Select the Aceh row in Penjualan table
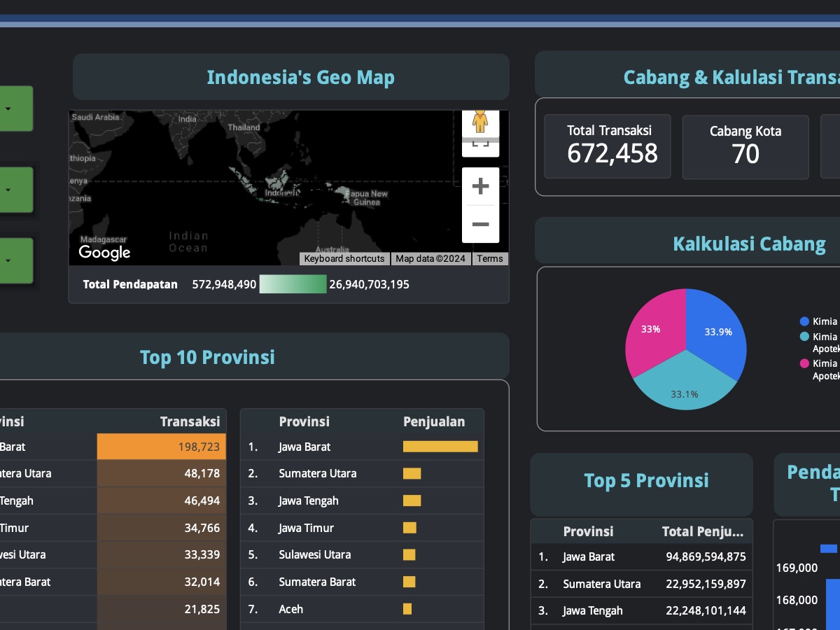The height and width of the screenshot is (630, 840). (x=362, y=609)
